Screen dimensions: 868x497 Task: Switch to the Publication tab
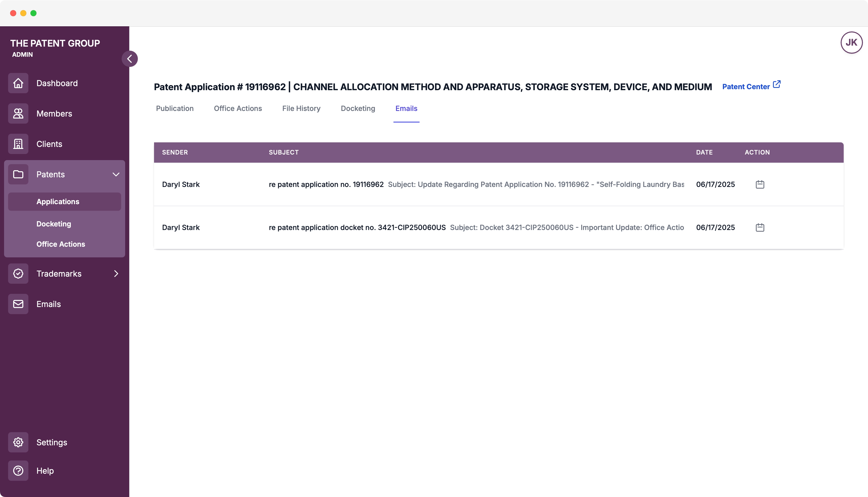175,108
